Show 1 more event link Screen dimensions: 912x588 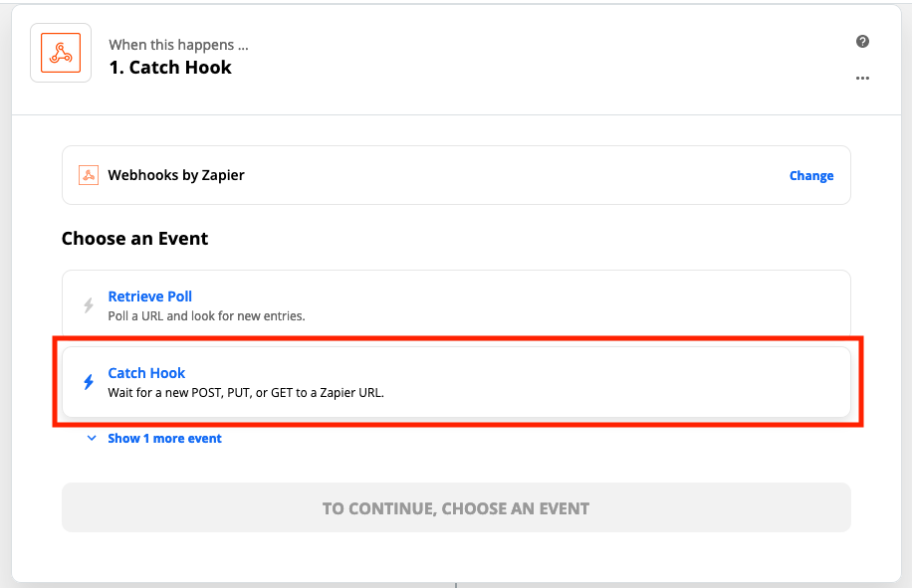point(164,439)
